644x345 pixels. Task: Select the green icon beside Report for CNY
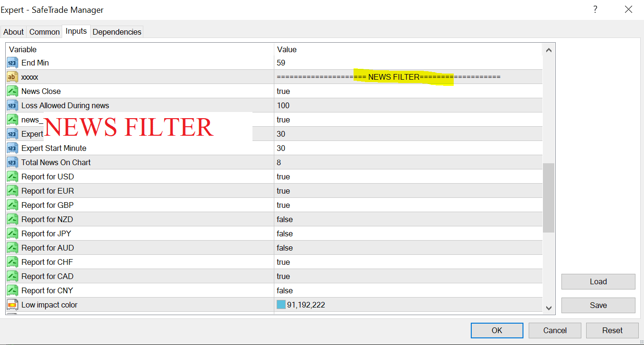click(x=12, y=290)
